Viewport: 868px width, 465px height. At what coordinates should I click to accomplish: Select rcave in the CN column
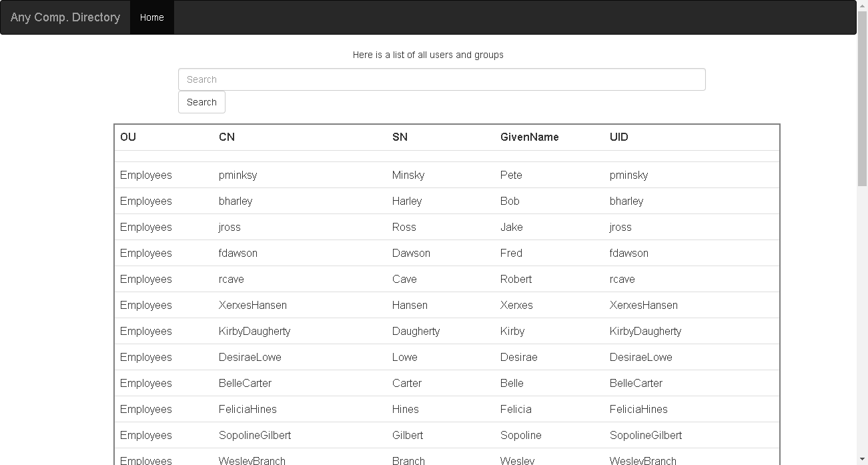[x=232, y=279]
